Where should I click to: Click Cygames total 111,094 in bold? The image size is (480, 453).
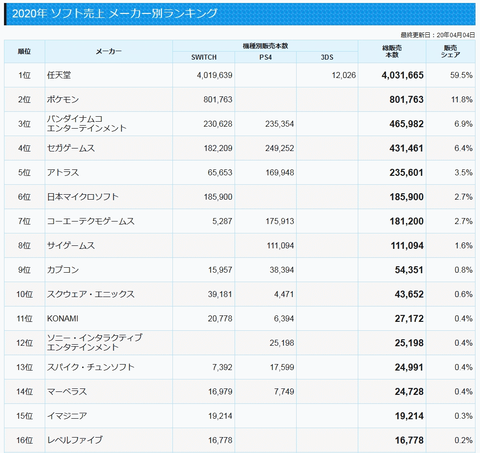pos(407,246)
